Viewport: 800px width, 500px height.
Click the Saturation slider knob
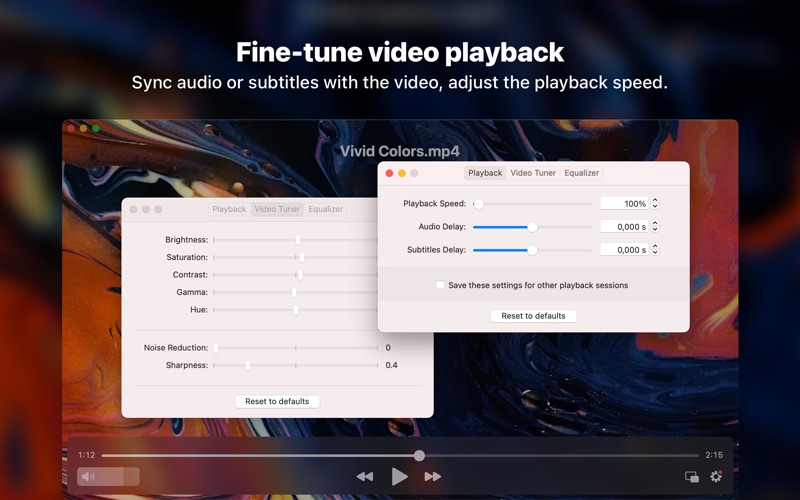(x=302, y=257)
